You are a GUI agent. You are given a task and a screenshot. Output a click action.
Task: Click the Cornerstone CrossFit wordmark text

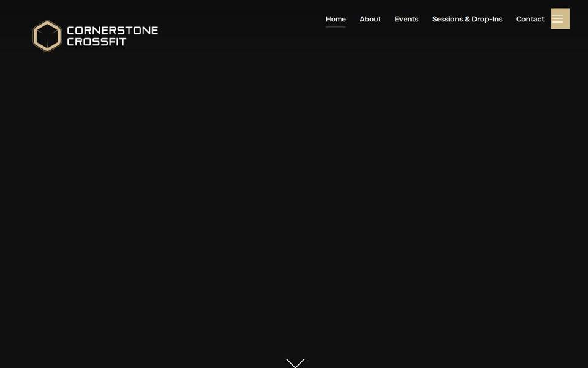[112, 36]
